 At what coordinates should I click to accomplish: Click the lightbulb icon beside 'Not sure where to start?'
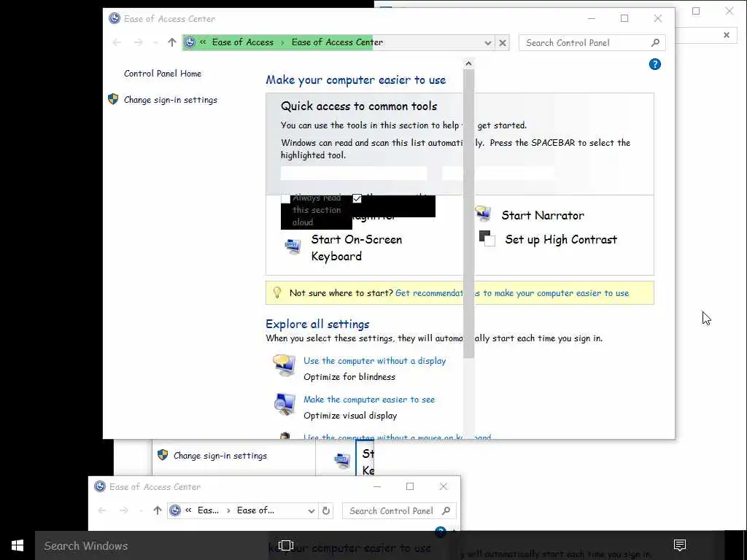coord(276,293)
